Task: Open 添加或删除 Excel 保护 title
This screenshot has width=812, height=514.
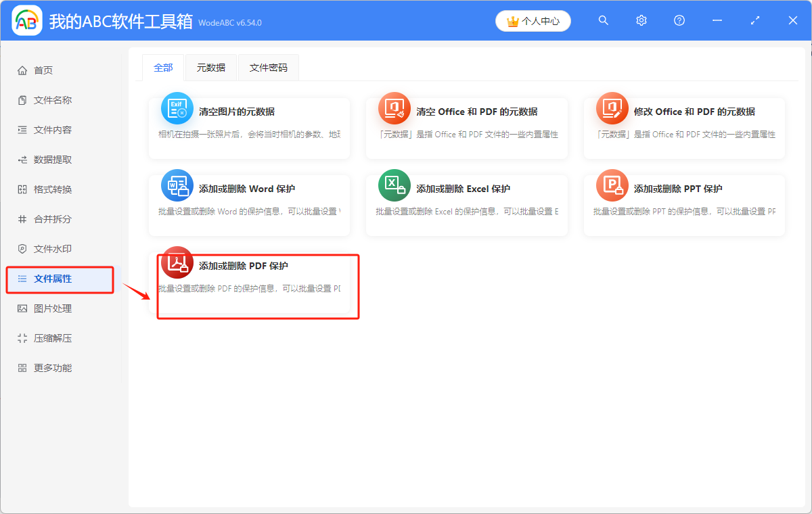Action: [463, 189]
